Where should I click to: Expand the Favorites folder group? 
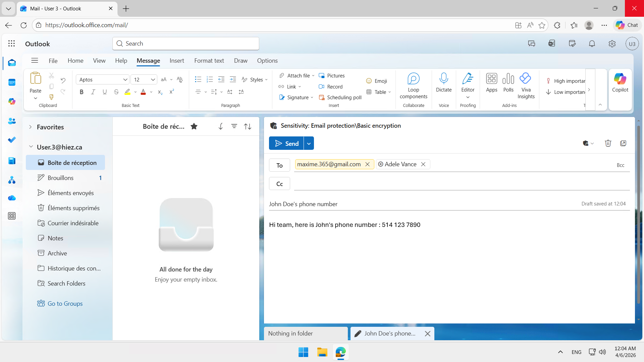coord(31,127)
